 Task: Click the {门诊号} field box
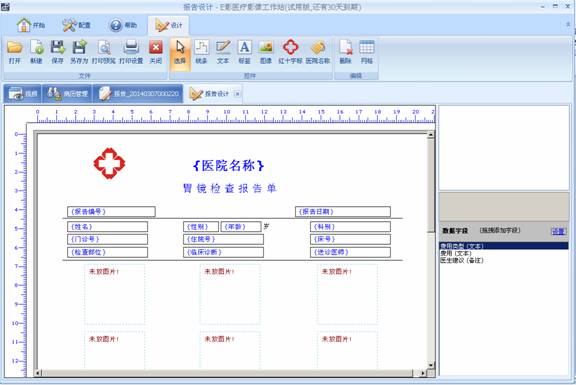[x=107, y=239]
